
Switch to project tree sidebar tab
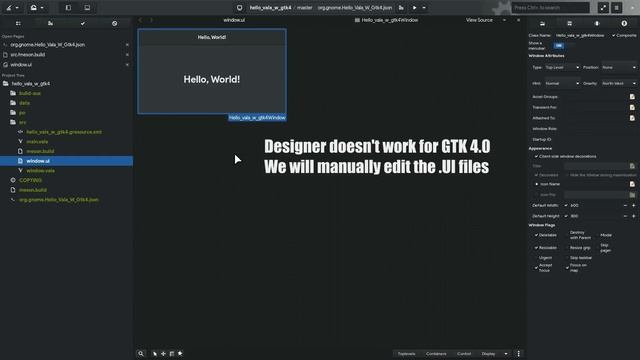[18, 23]
